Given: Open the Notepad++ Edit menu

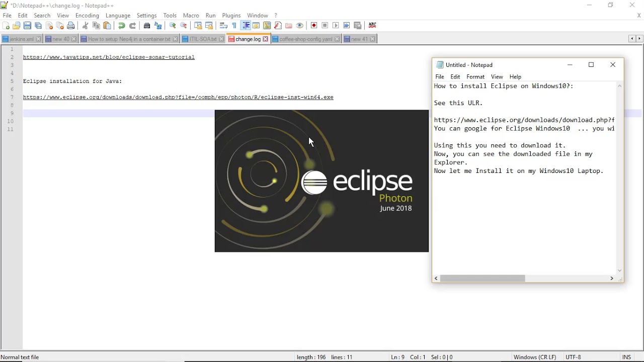Looking at the screenshot, I should 23,16.
